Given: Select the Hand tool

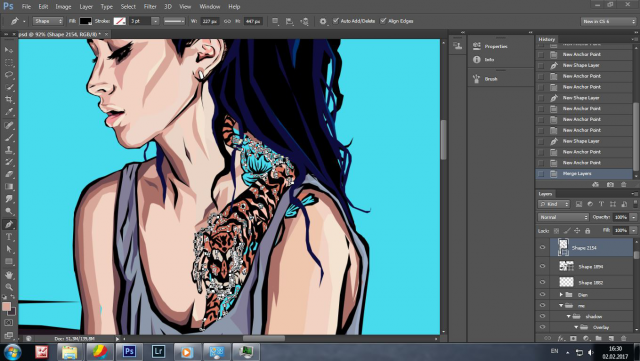Looking at the screenshot, I should pos(9,275).
